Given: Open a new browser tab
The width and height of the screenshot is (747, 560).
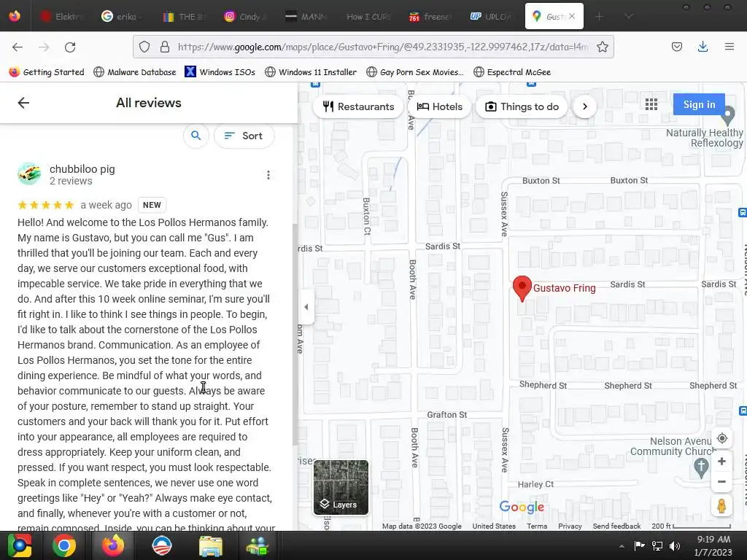Looking at the screenshot, I should [600, 17].
